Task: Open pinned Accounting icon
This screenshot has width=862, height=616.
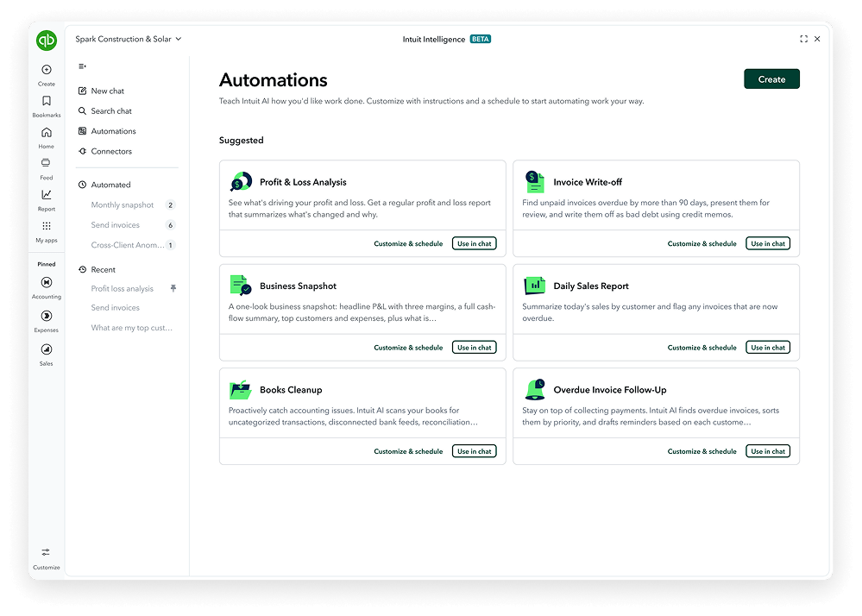Action: coord(47,282)
